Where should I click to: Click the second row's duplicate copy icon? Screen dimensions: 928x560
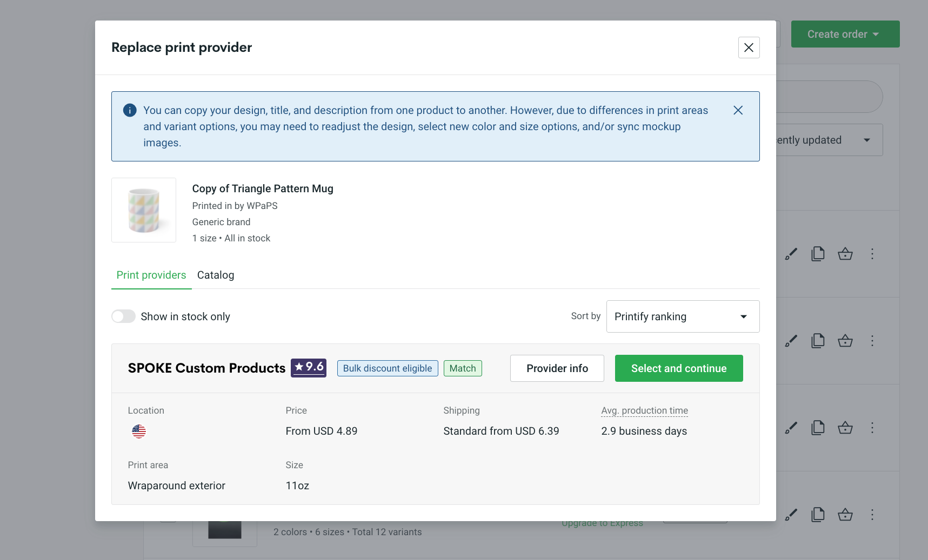tap(818, 341)
